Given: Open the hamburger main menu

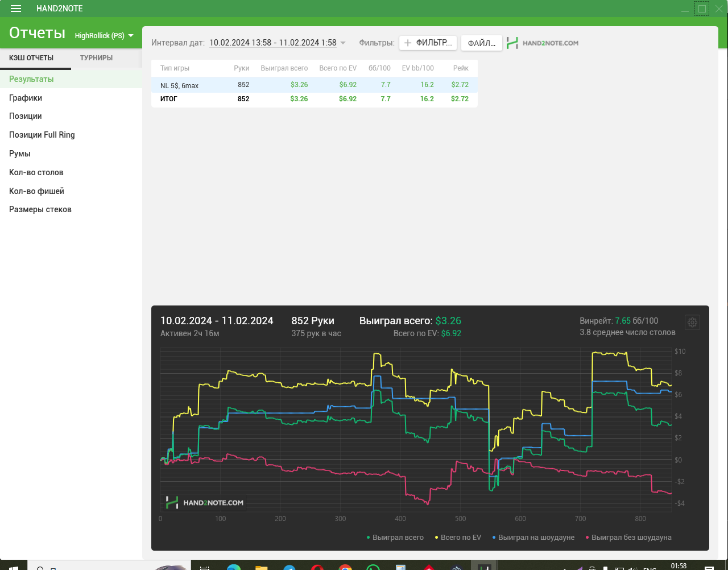Looking at the screenshot, I should pos(16,9).
